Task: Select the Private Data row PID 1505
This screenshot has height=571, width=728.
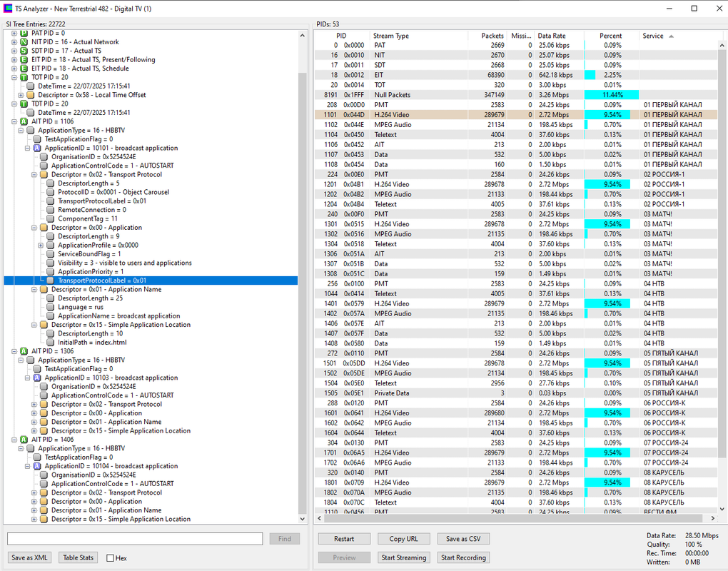Action: pos(516,393)
